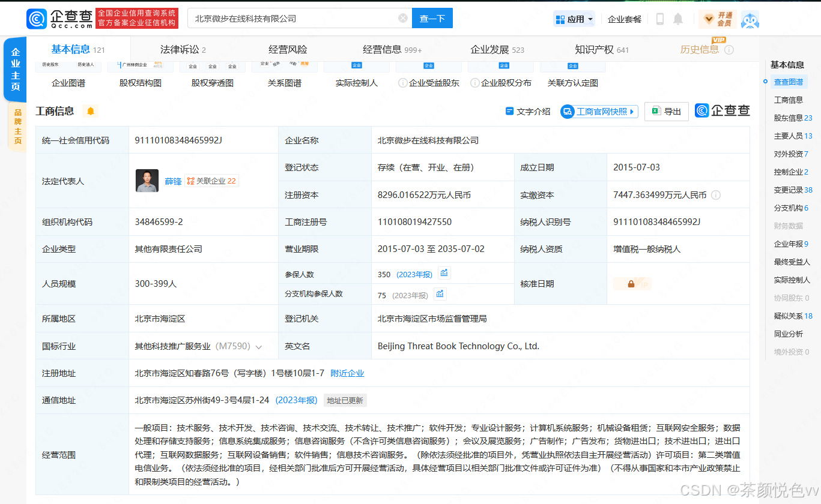Viewport: 821px width, 504px height.
Task: Click the mobile phone icon
Action: point(660,19)
